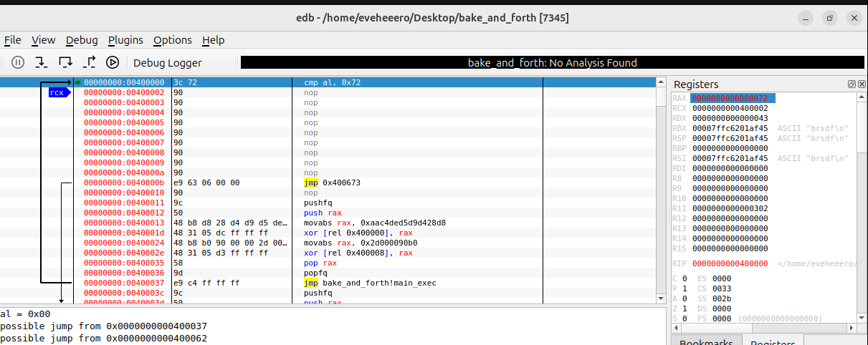Viewport: 868px width, 345px height.
Task: Select the RDI register row
Action: (763, 168)
